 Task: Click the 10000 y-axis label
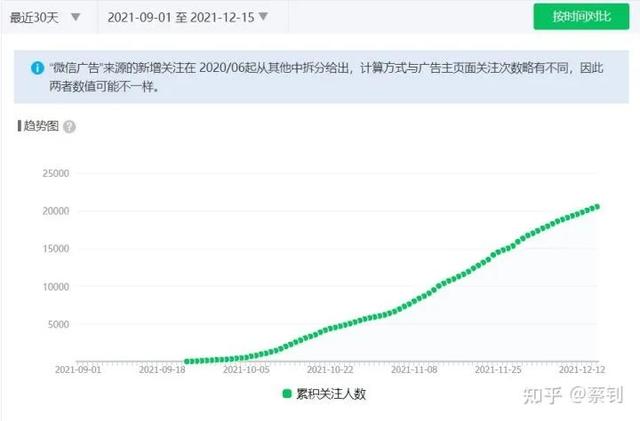(x=53, y=286)
